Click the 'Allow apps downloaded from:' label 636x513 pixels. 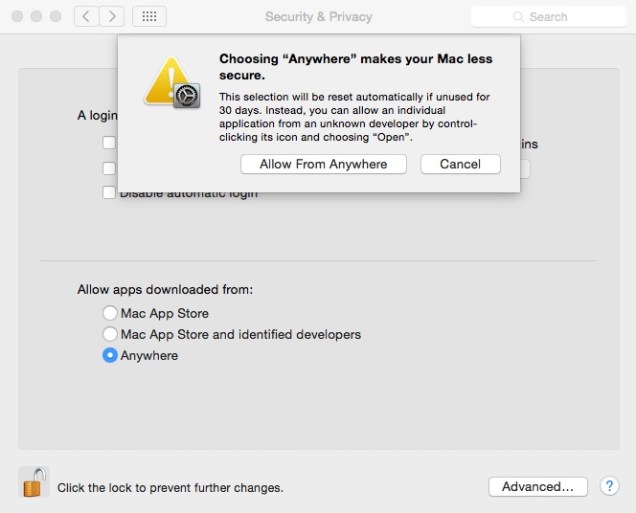pyautogui.click(x=165, y=290)
